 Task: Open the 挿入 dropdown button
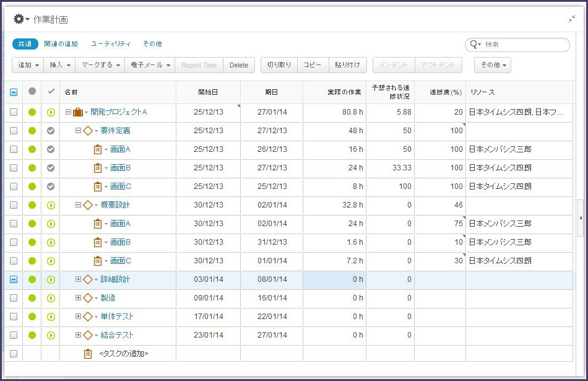[59, 65]
